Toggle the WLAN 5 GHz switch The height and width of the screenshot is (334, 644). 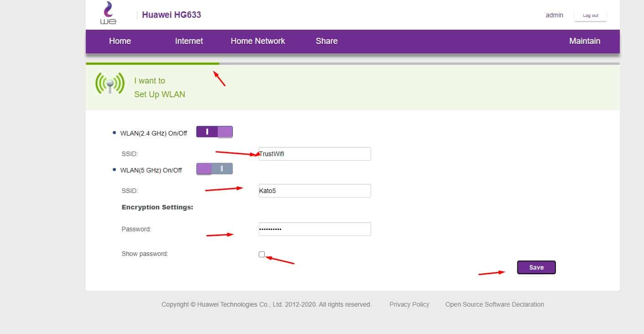215,169
